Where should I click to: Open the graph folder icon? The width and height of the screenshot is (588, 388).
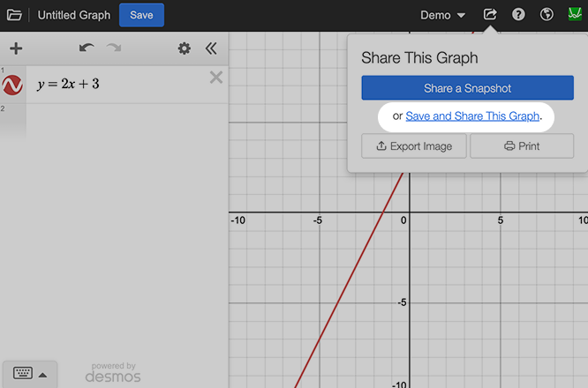[x=14, y=15]
